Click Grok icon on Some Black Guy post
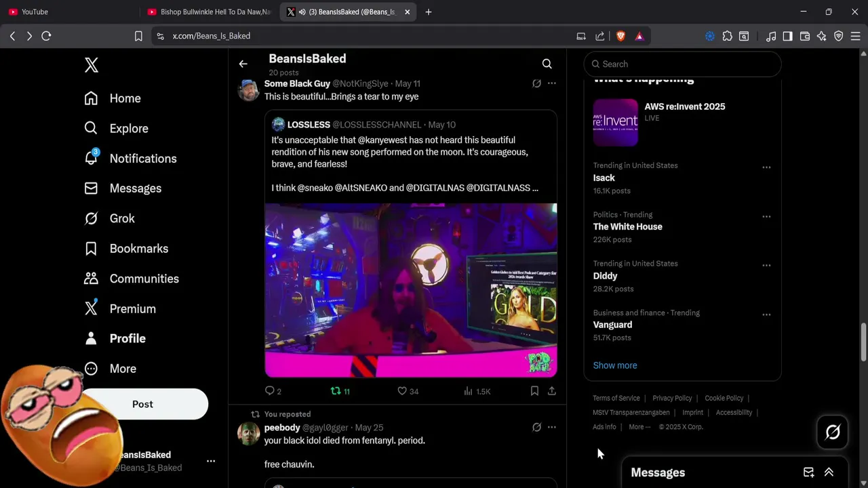868x488 pixels. (536, 83)
